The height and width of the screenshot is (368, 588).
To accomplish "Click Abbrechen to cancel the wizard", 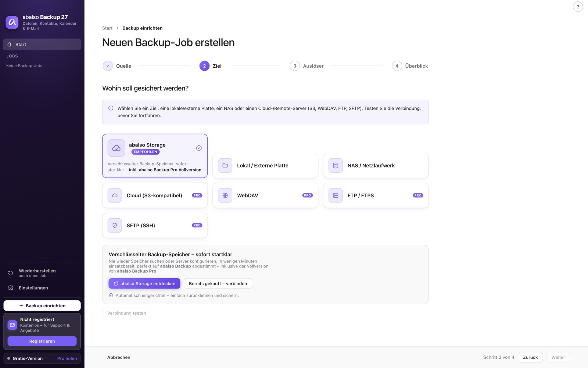I will pos(119,357).
